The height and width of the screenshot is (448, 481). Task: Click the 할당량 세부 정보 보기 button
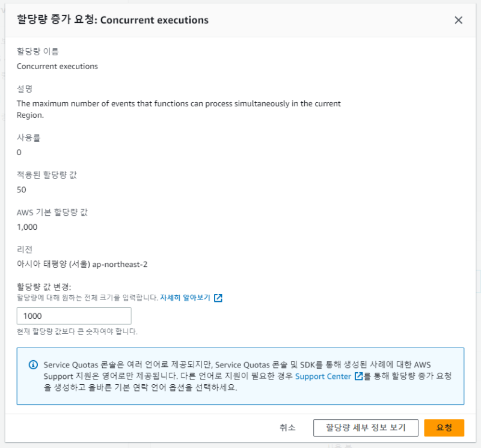366,428
